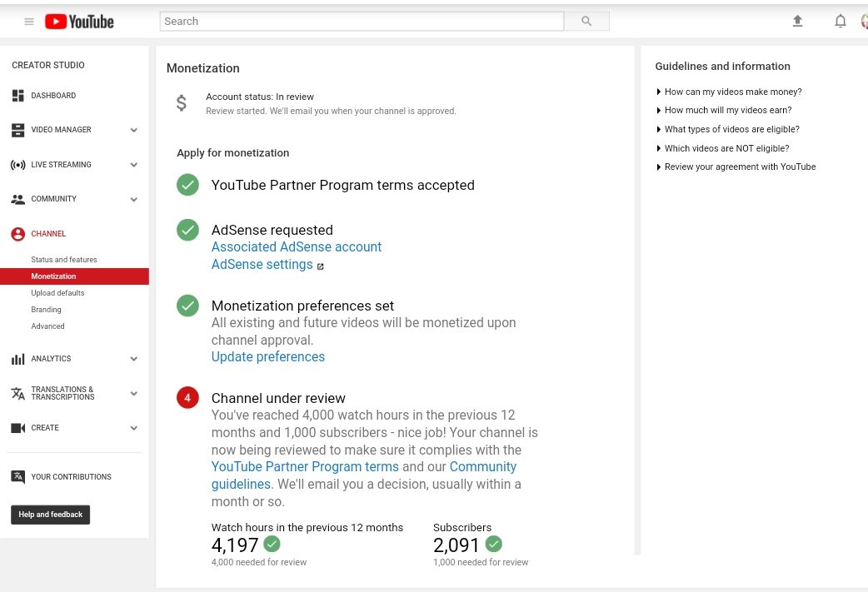Click the search magnifier button
This screenshot has width=868, height=592.
pos(586,21)
